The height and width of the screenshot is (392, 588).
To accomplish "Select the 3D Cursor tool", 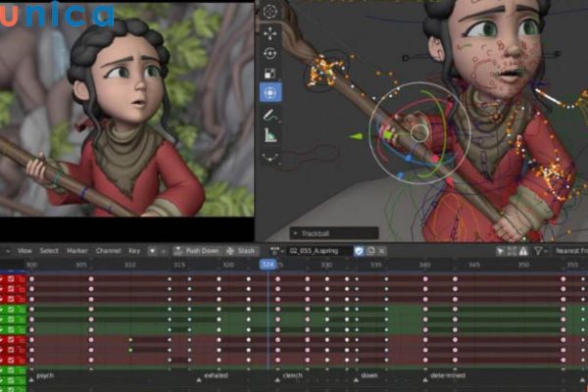I will (269, 12).
